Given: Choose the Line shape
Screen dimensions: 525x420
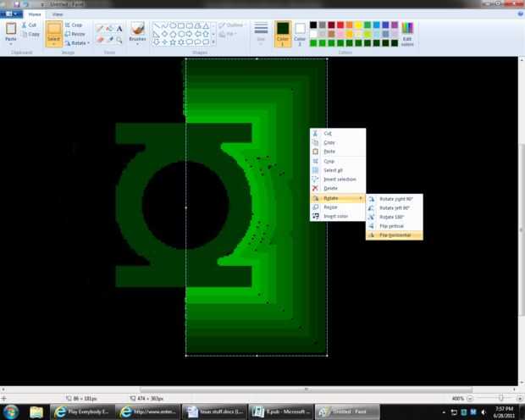Looking at the screenshot, I should click(x=157, y=25).
